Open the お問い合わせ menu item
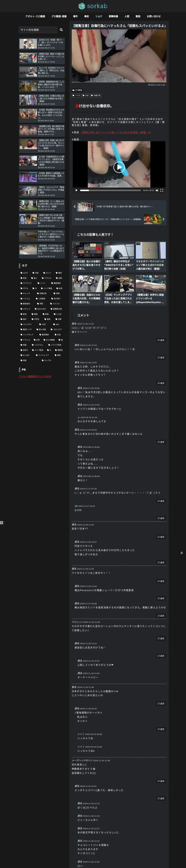The height and width of the screenshot is (868, 186). (x=154, y=16)
